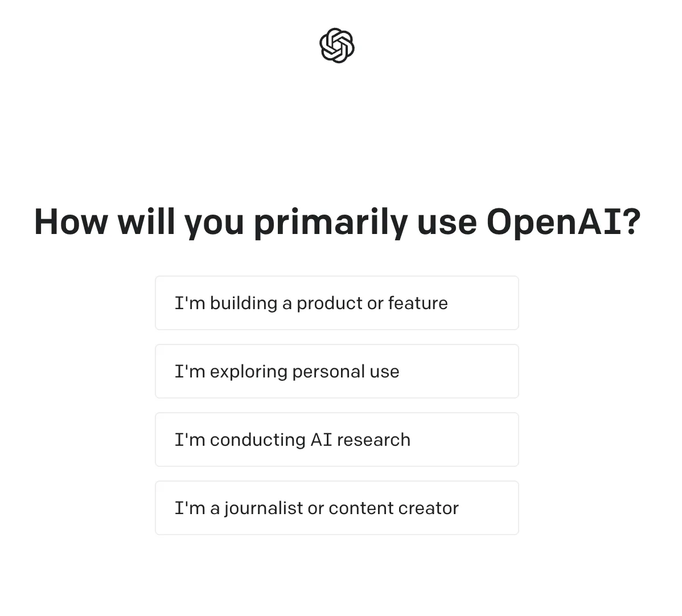Open the OpenAI knot logo at top
682x616 pixels.
[x=337, y=46]
